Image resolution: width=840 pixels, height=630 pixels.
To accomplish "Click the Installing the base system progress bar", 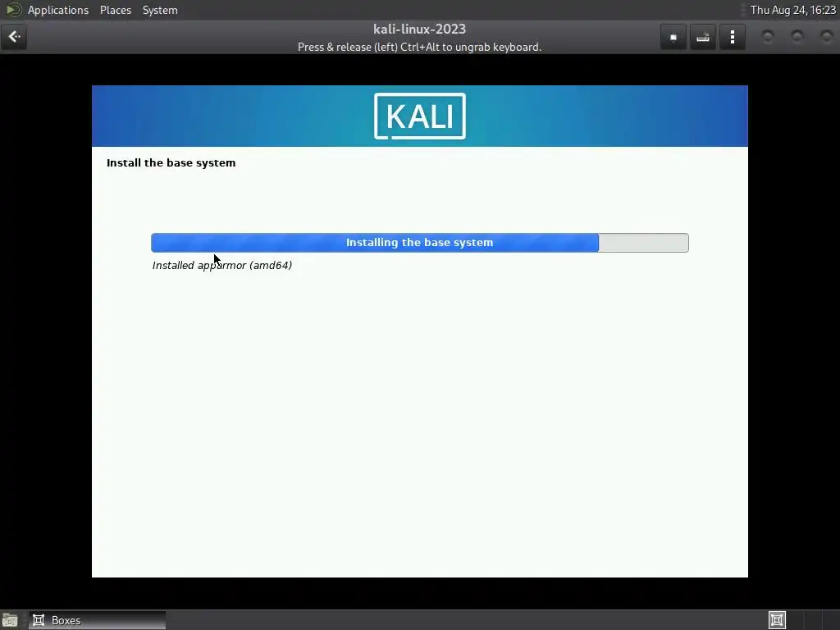I will tap(419, 243).
